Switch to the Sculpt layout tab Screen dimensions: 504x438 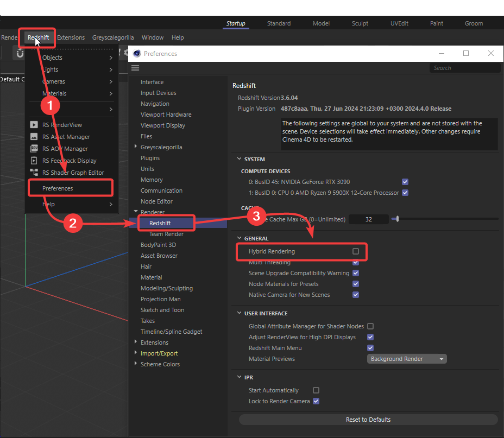click(x=360, y=23)
